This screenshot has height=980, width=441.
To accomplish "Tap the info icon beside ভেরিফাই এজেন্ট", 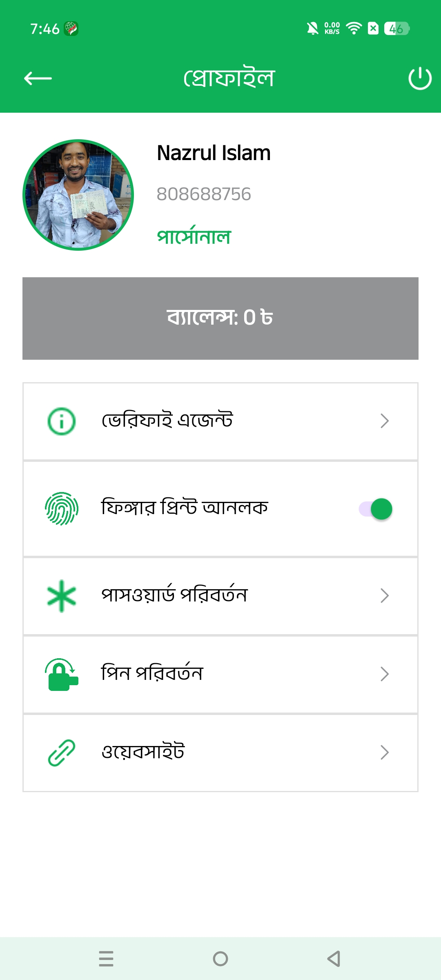I will point(62,421).
